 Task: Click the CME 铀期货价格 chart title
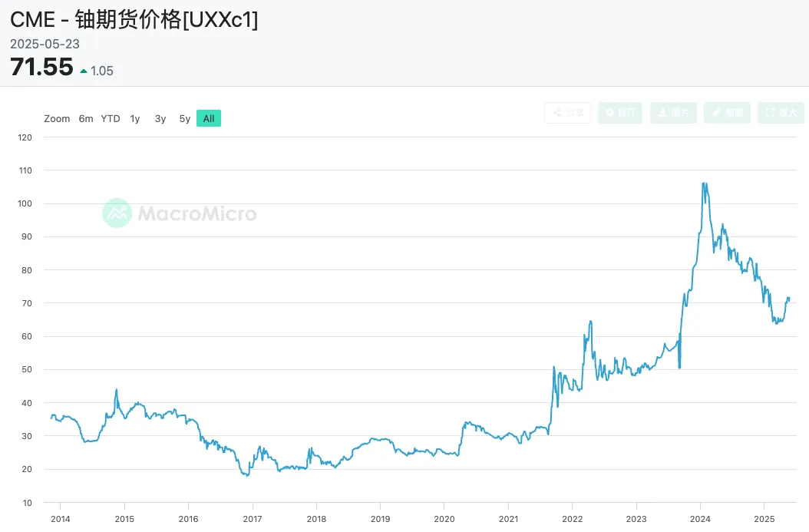pos(134,21)
